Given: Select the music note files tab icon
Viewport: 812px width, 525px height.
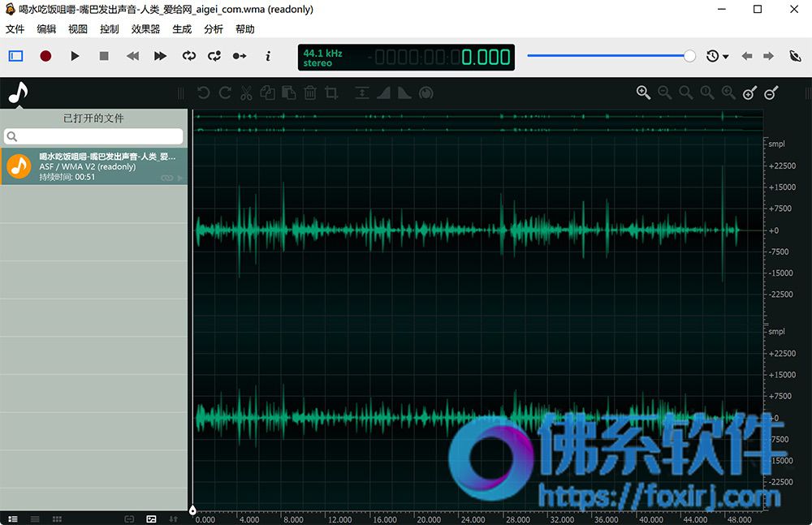Looking at the screenshot, I should [18, 93].
